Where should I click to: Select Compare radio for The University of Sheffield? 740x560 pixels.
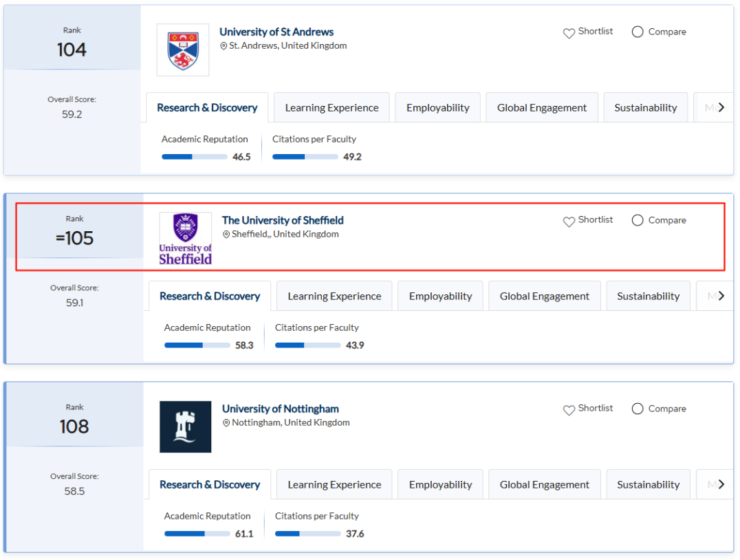[x=638, y=220]
